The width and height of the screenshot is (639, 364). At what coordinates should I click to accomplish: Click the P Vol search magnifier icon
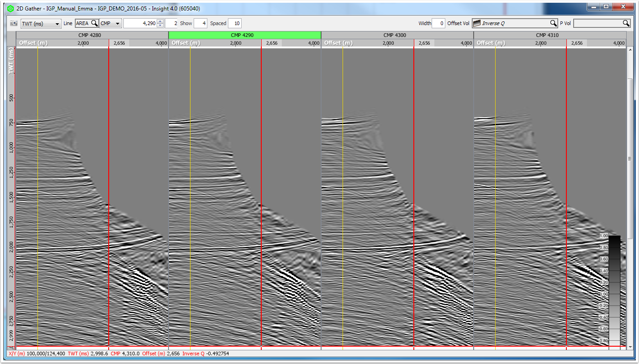626,23
